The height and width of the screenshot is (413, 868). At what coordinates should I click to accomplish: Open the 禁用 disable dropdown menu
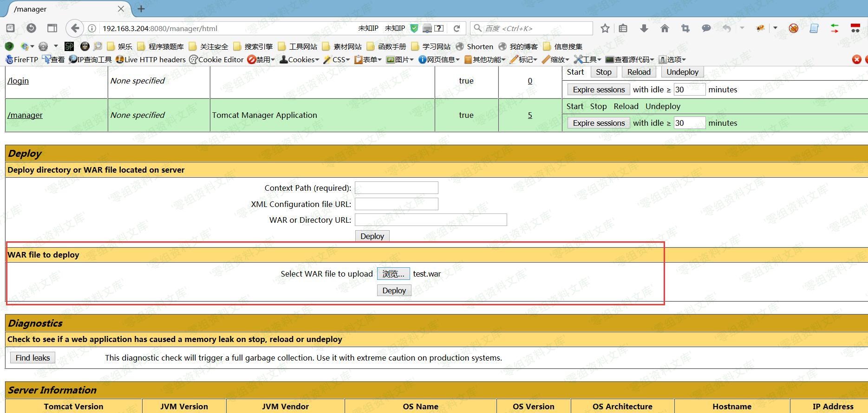(261, 59)
